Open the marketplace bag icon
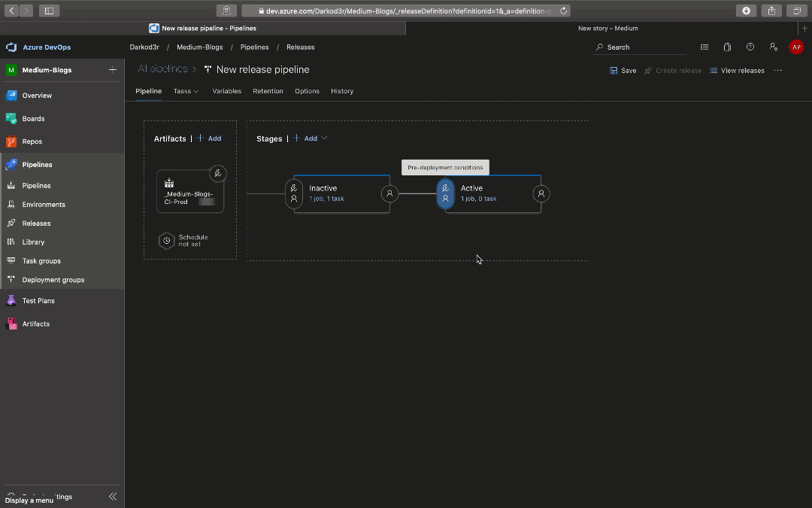This screenshot has height=508, width=812. (727, 47)
